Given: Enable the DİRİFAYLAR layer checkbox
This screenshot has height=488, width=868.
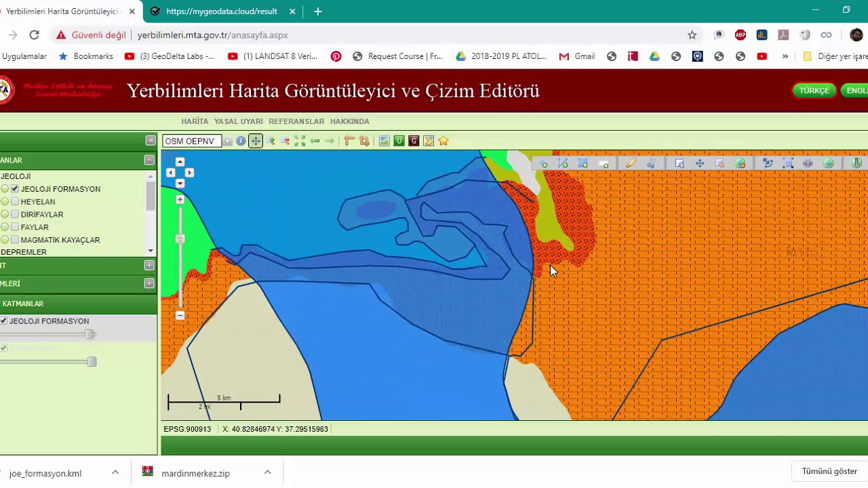Looking at the screenshot, I should [x=15, y=214].
